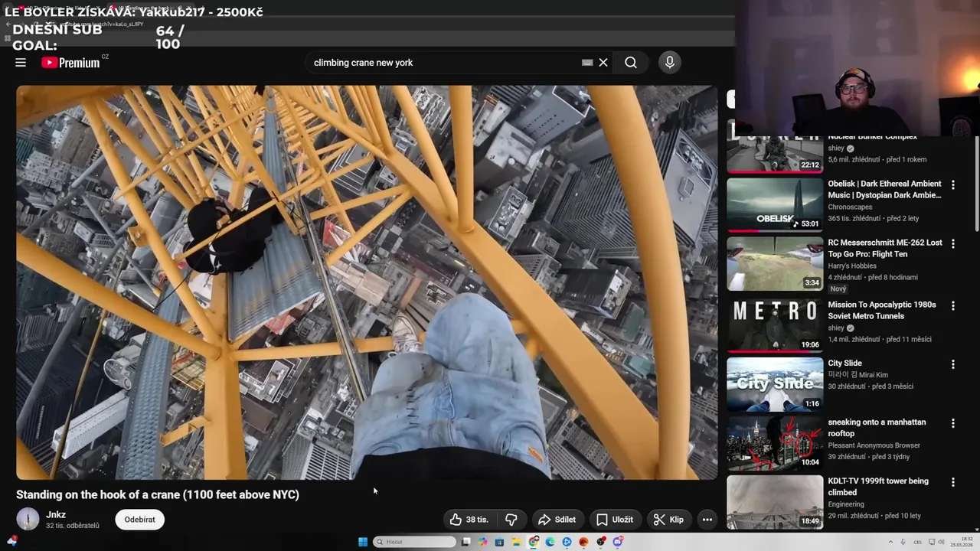980x551 pixels.
Task: Click the '32 tis. odběratelů' subscriber count
Action: tap(73, 526)
